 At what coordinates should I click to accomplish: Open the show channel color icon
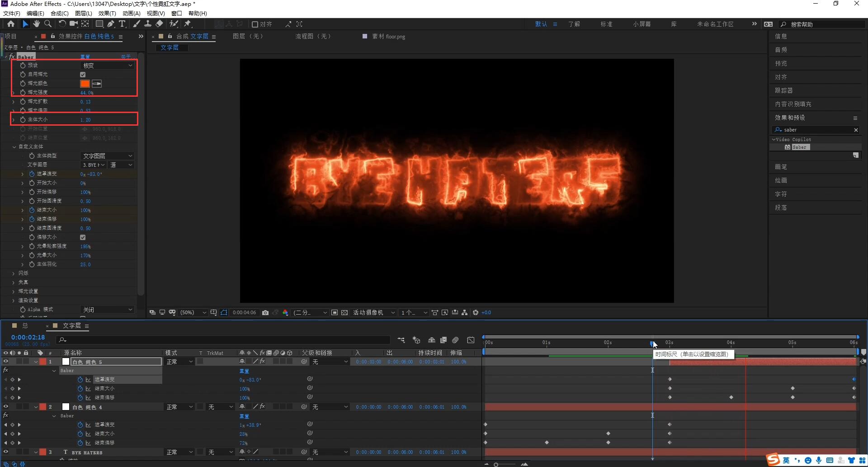click(x=285, y=312)
